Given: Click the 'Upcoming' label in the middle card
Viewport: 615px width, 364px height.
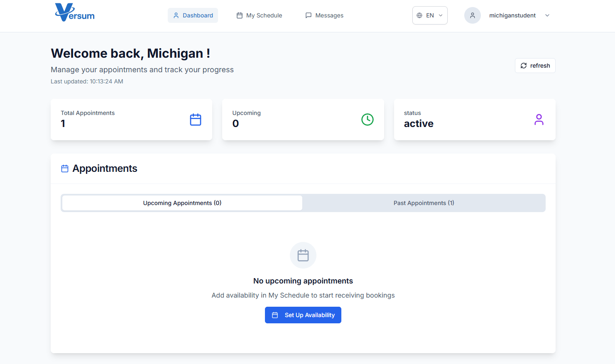Looking at the screenshot, I should click(x=247, y=113).
